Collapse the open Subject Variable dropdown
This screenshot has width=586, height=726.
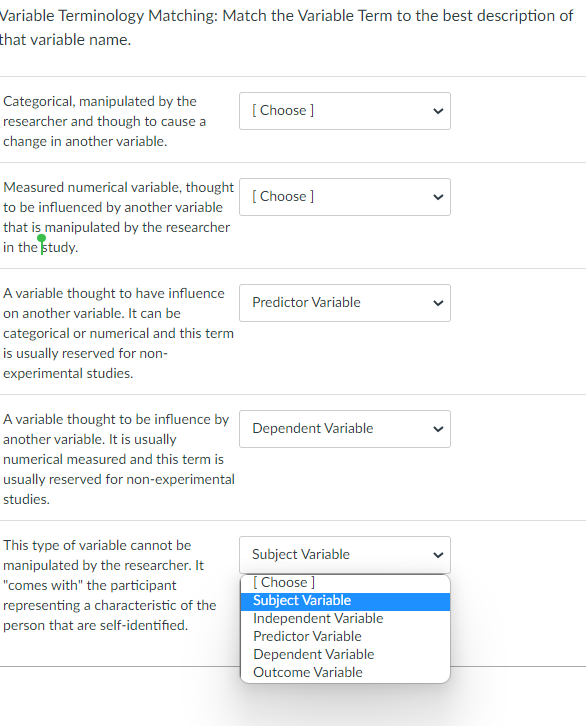pyautogui.click(x=345, y=555)
